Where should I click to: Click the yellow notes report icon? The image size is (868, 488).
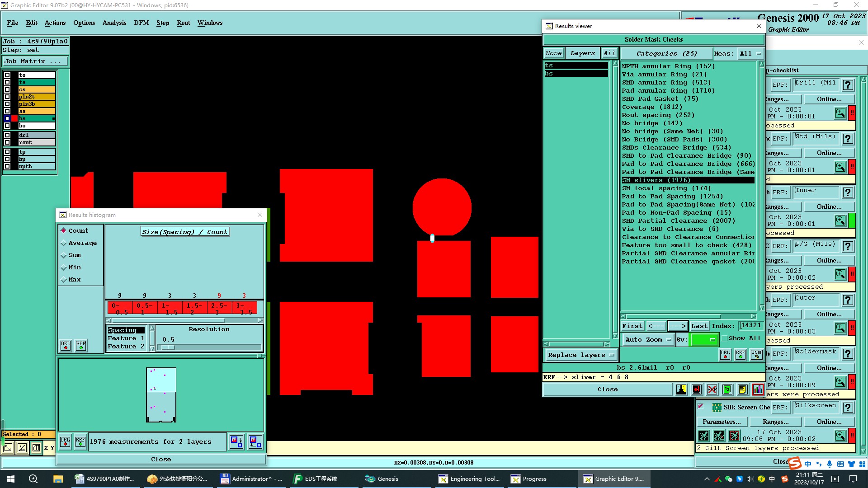[742, 389]
